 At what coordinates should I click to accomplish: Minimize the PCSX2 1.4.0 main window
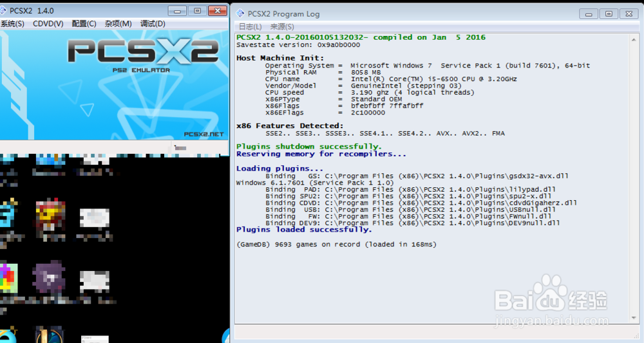(178, 11)
